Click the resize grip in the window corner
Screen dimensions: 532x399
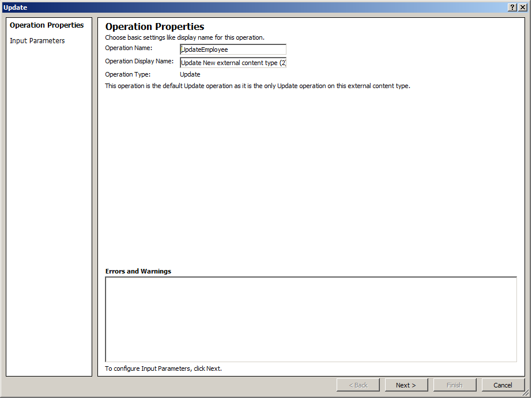pyautogui.click(x=526, y=393)
